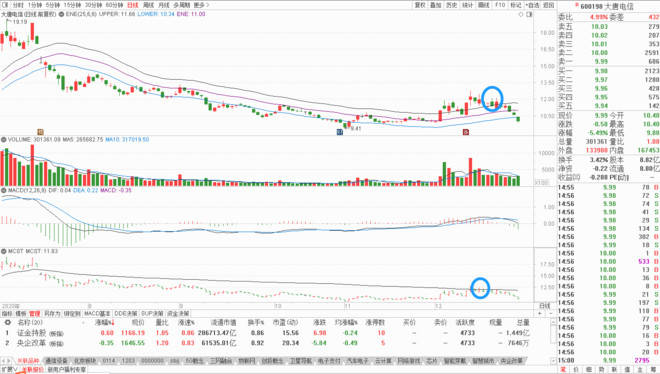The width and height of the screenshot is (660, 374).
Task: Open the 央企改革 sector tab
Action: (511, 361)
